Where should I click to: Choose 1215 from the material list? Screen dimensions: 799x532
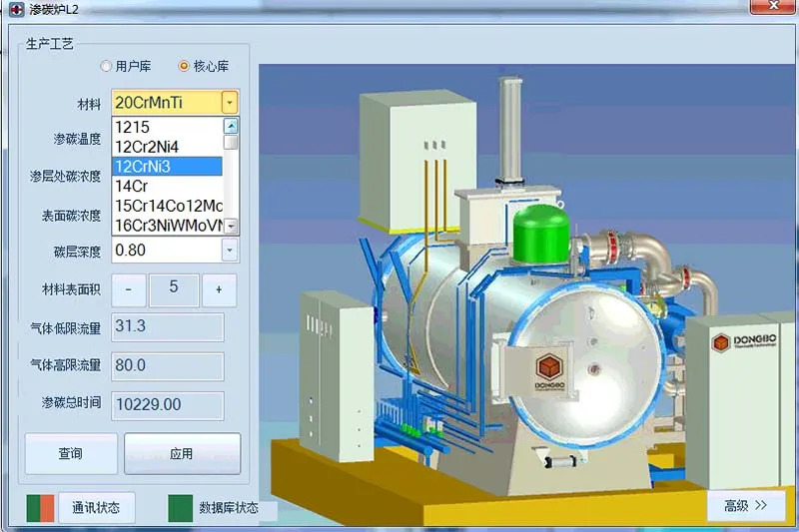pos(167,127)
